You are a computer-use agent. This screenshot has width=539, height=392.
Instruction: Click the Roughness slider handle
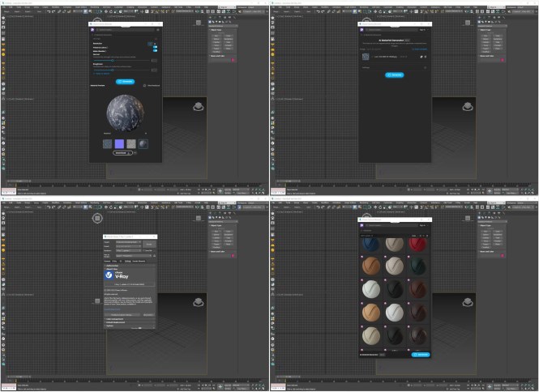point(113,70)
